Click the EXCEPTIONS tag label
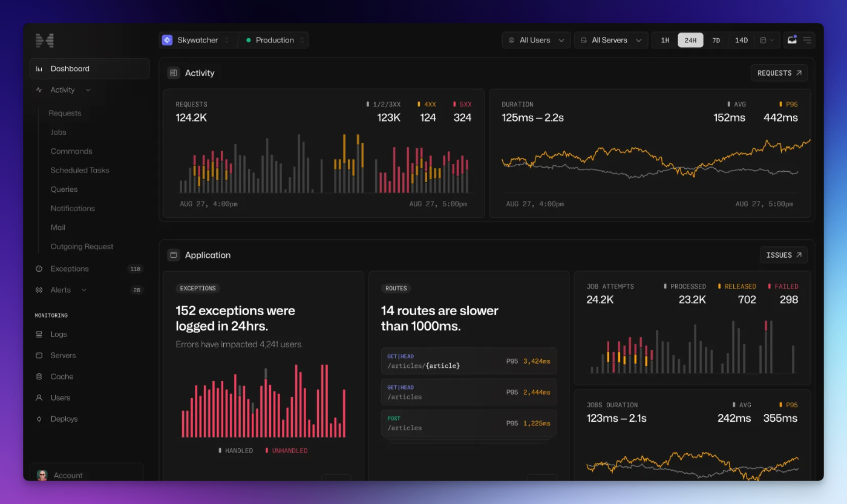 (x=198, y=289)
